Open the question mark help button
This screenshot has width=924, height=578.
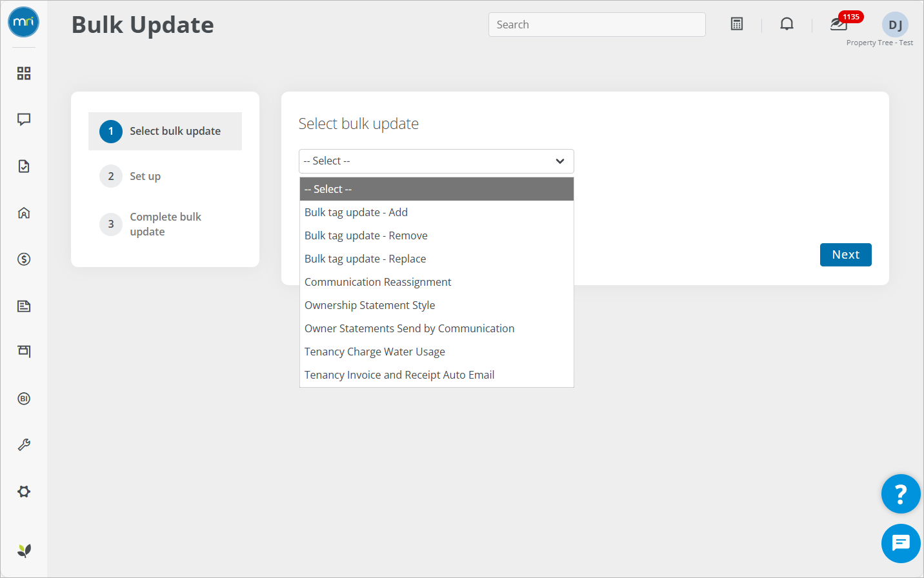click(901, 494)
